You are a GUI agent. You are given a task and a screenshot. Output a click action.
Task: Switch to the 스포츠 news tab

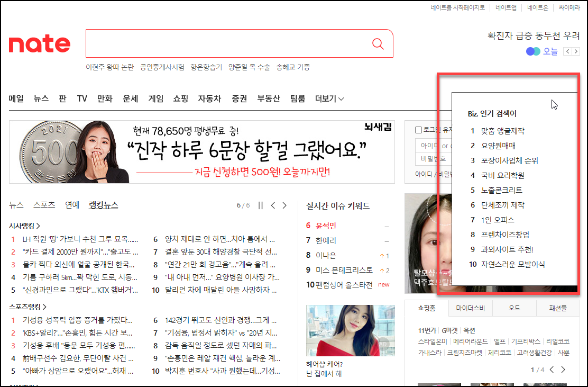pos(44,205)
